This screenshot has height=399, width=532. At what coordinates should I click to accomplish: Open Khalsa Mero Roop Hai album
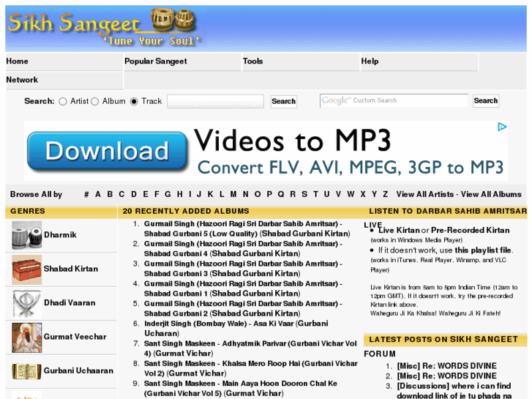(x=251, y=369)
